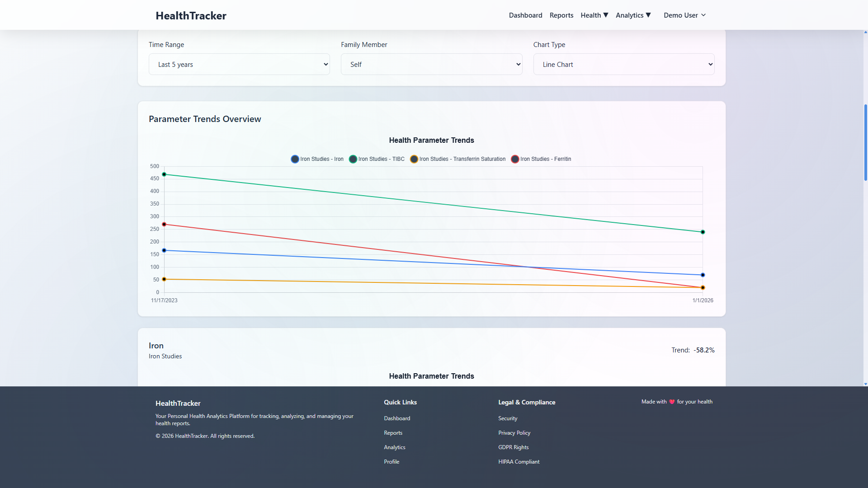Click the HealthTracker logo in header
Screen dimensions: 868x488
coord(191,15)
